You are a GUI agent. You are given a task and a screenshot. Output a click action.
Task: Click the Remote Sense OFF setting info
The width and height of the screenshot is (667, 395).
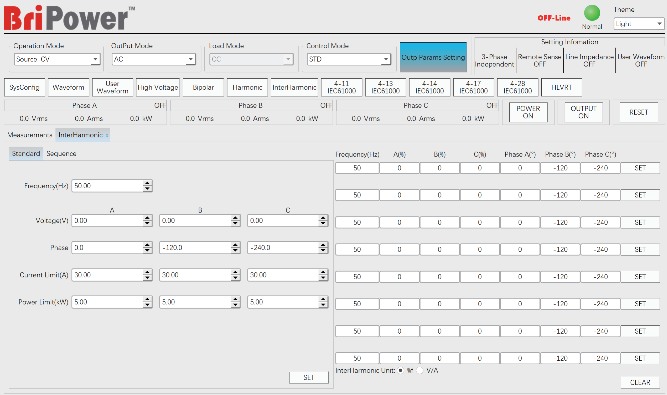[x=539, y=60]
